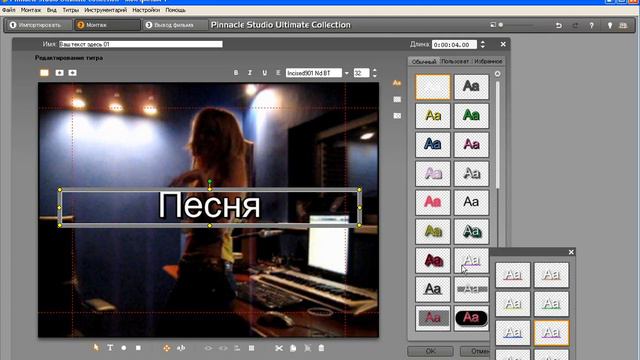Select the Обычный styles tab

424,61
